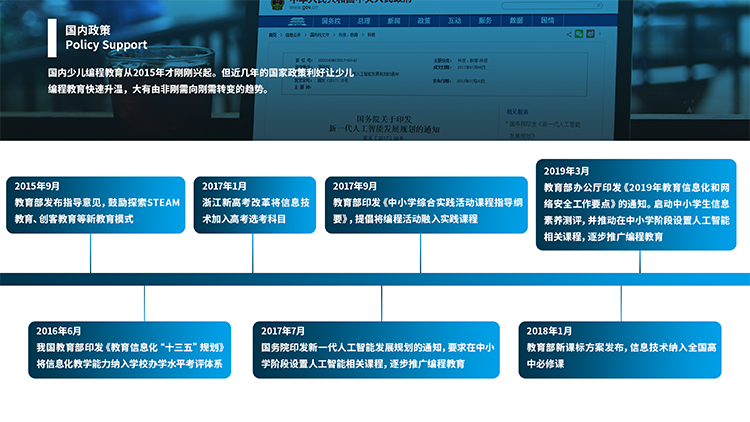
Task: Select the 2018年1月 timeline card
Action: (x=620, y=350)
